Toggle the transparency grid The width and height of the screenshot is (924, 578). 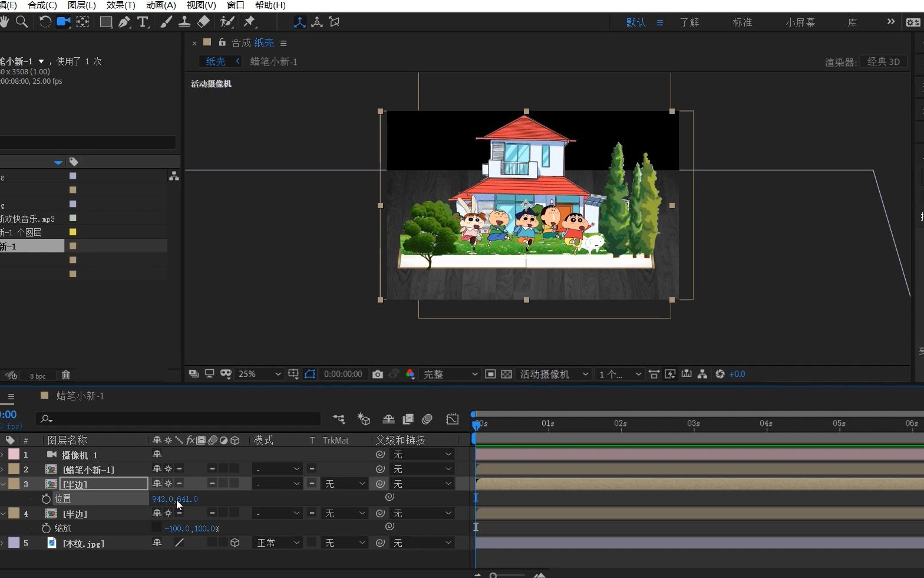pos(506,374)
